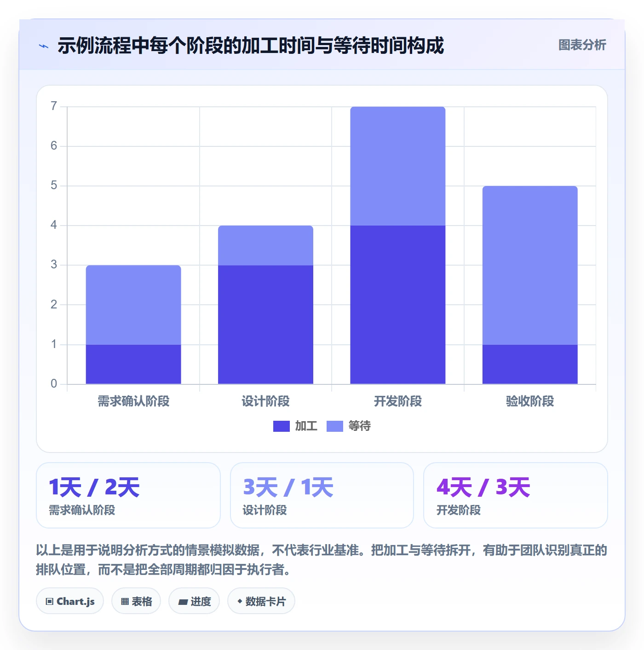This screenshot has width=644, height=650.
Task: Click the paragraph starting 以上是用于说明分析方式
Action: pos(322,560)
